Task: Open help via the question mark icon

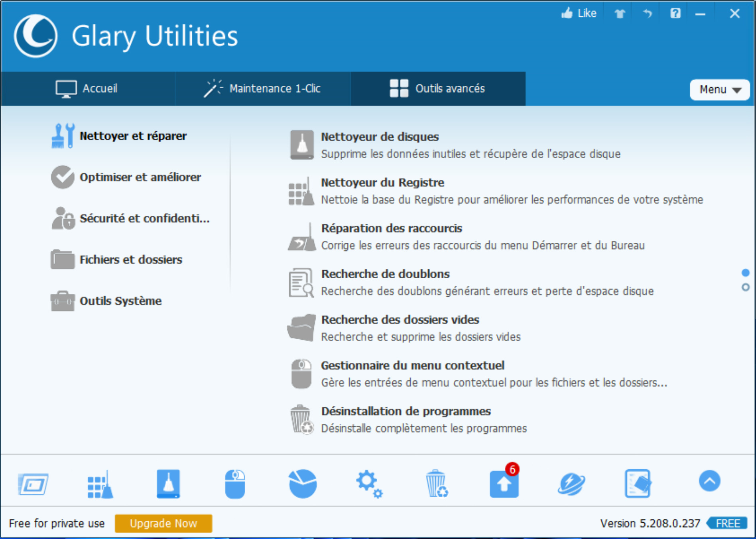Action: click(x=675, y=14)
